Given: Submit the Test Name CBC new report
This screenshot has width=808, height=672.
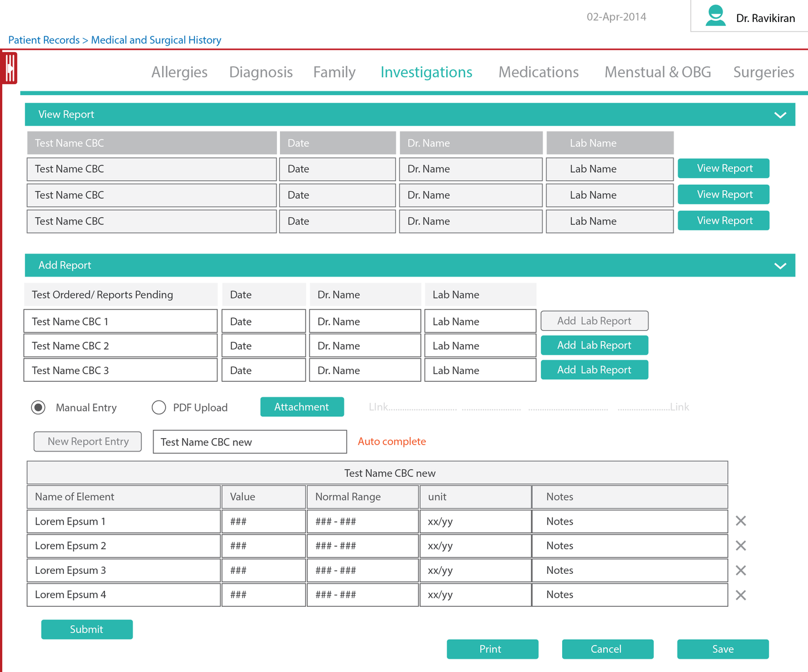Looking at the screenshot, I should tap(87, 629).
